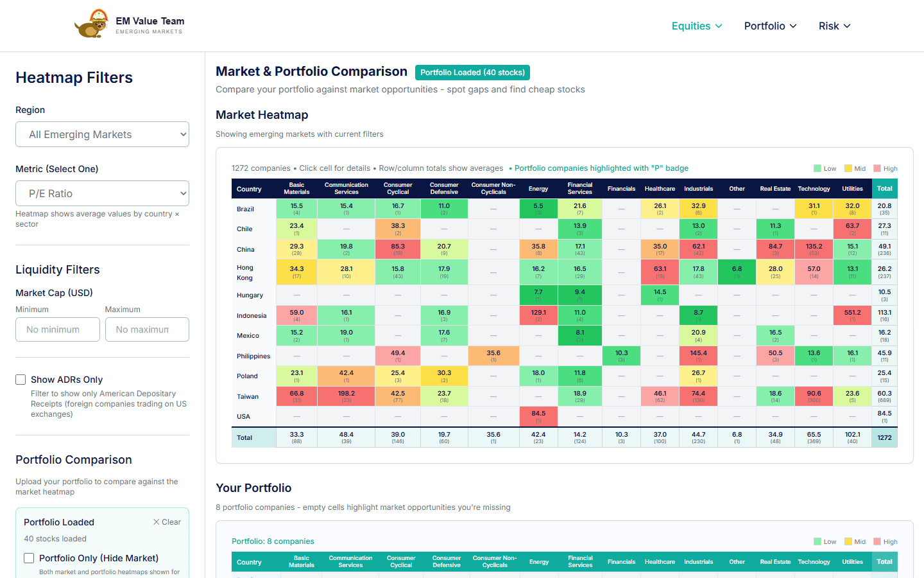
Task: Open the All Emerging Markets region dropdown
Action: pyautogui.click(x=102, y=134)
